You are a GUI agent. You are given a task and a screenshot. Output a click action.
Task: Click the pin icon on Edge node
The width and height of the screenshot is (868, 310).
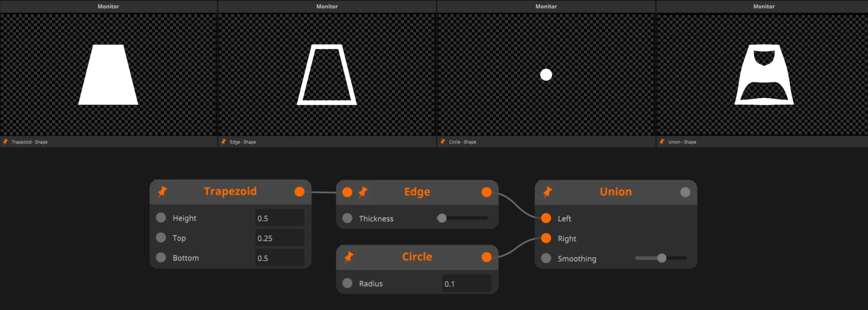click(363, 192)
